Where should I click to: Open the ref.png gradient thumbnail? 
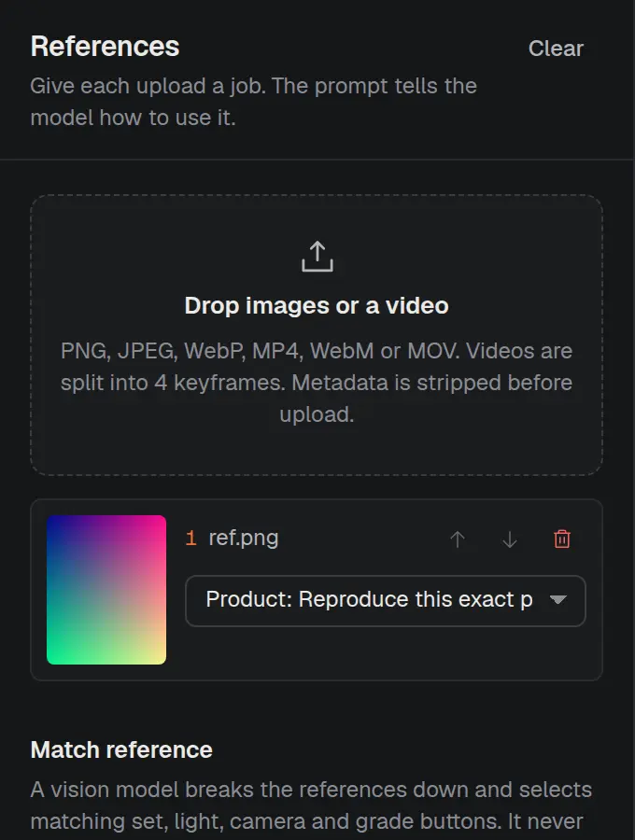tap(106, 590)
